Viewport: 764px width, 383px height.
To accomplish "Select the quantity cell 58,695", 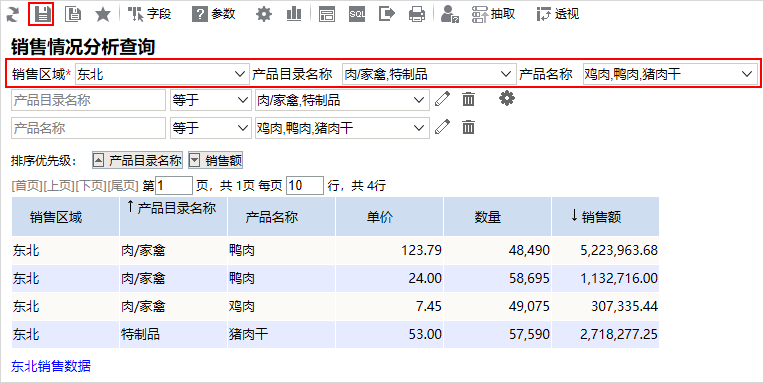I will pyautogui.click(x=498, y=278).
